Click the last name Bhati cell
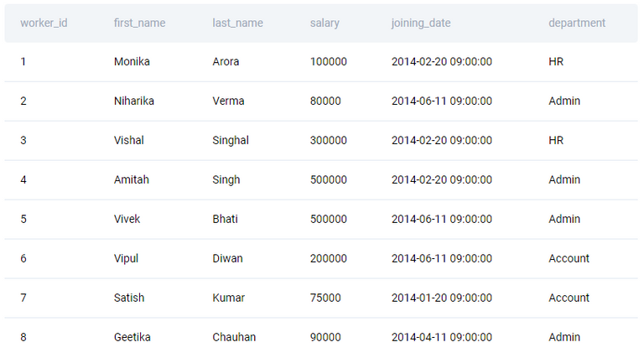644x363 pixels. [x=225, y=220]
